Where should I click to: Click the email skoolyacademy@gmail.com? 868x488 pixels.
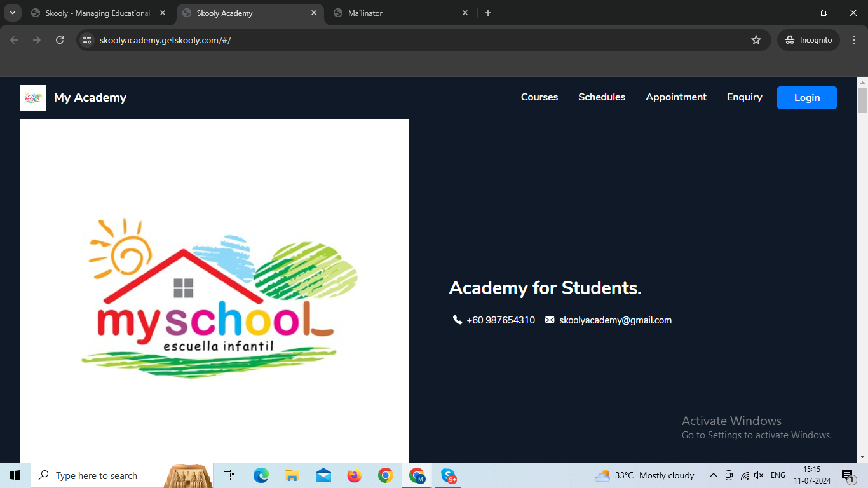(615, 320)
